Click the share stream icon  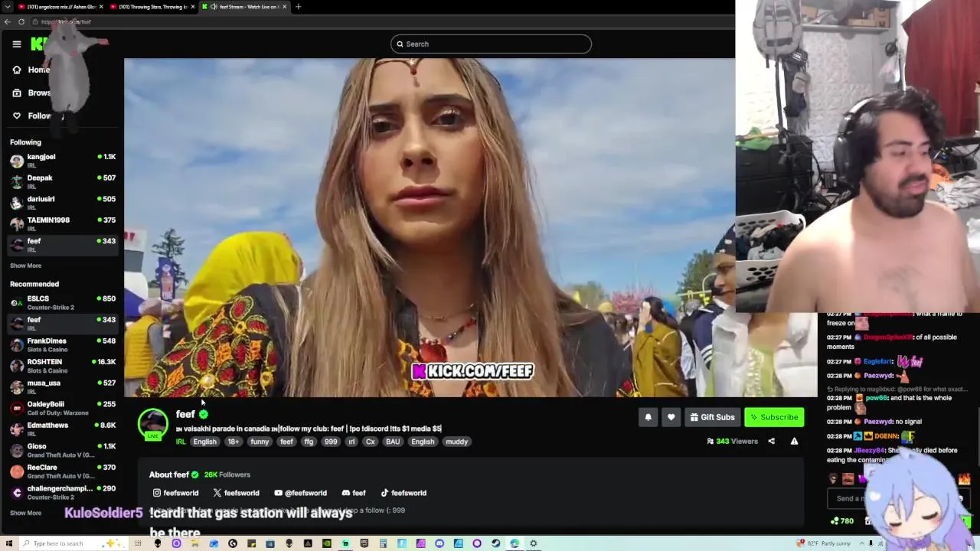[771, 441]
